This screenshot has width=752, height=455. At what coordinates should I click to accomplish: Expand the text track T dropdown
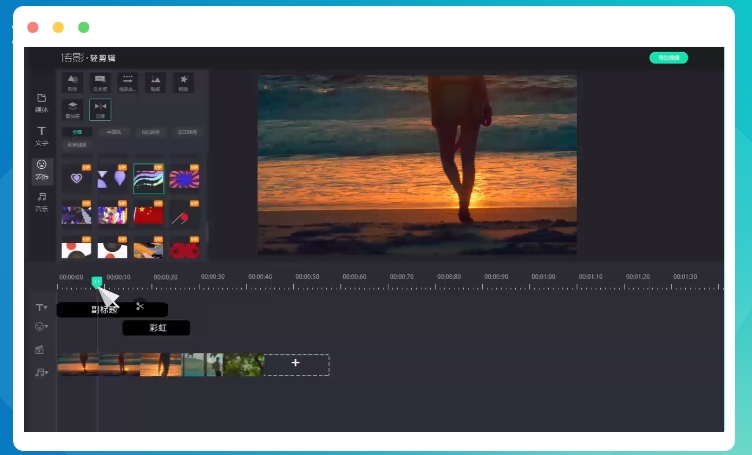click(41, 308)
